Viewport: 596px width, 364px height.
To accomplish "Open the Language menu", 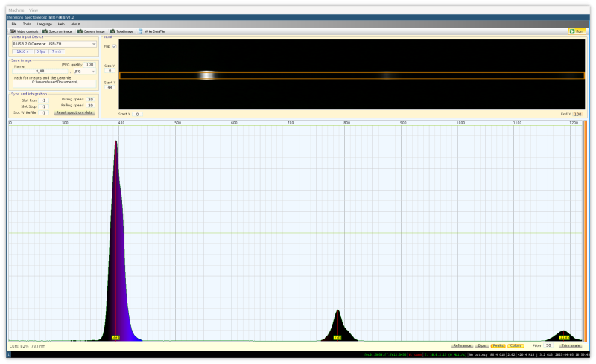I will tap(45, 24).
